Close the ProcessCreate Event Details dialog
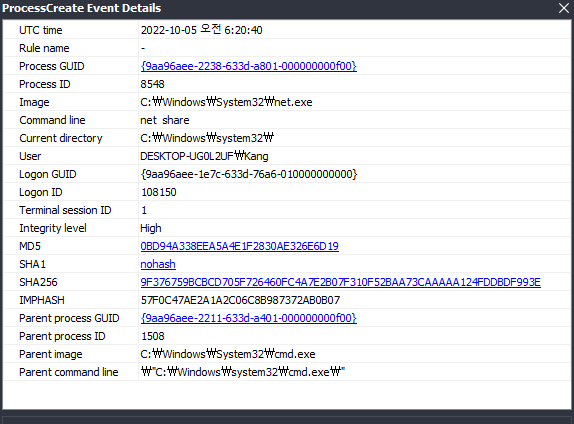Image resolution: width=574 pixels, height=424 pixels. [564, 8]
